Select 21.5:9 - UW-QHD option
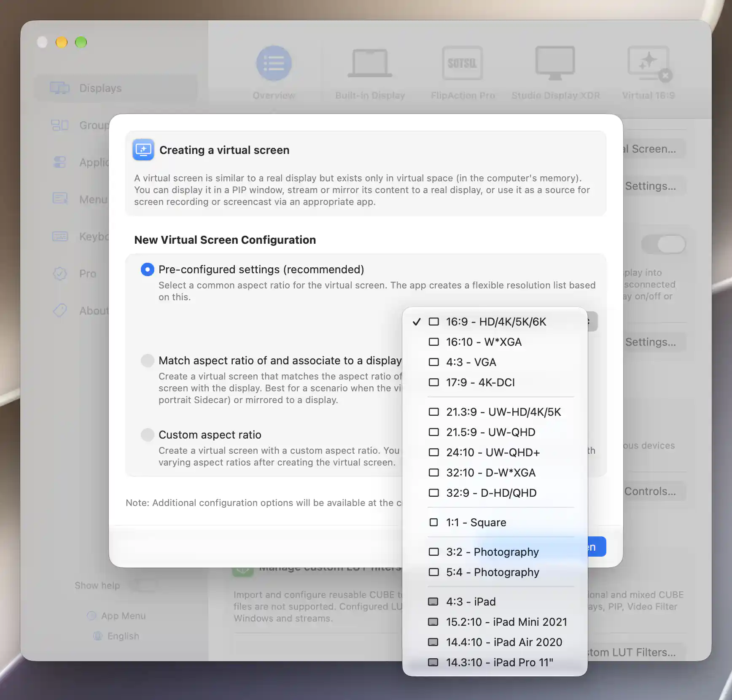732x700 pixels. point(495,432)
